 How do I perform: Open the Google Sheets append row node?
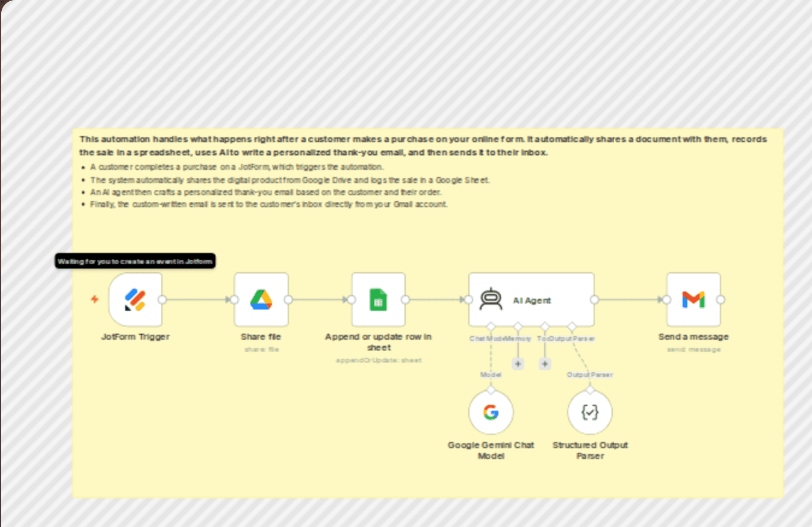click(379, 299)
